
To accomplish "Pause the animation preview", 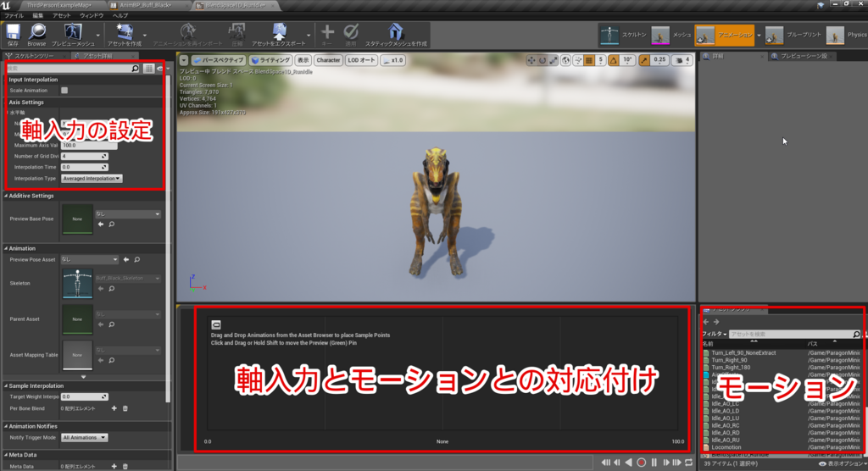I will point(654,463).
